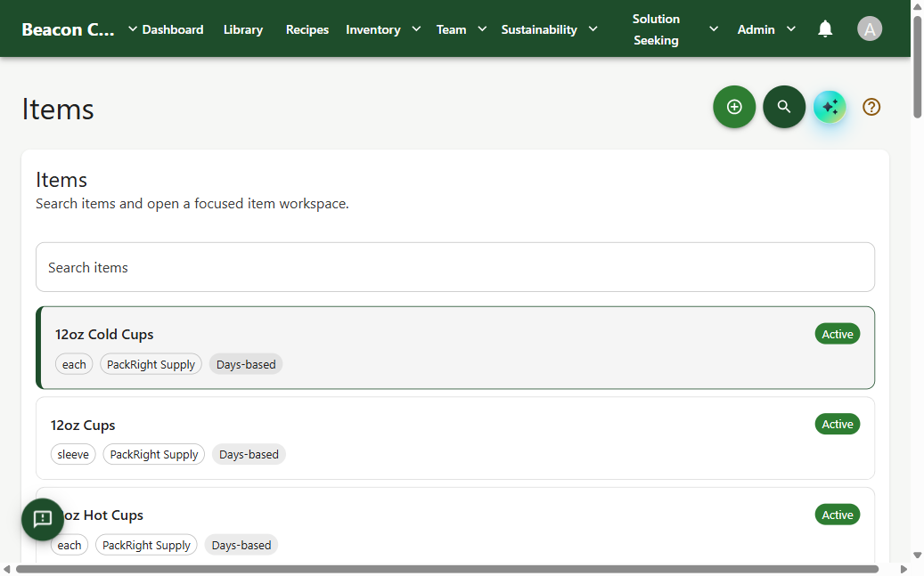Click the scroll right arrow

click(x=904, y=569)
